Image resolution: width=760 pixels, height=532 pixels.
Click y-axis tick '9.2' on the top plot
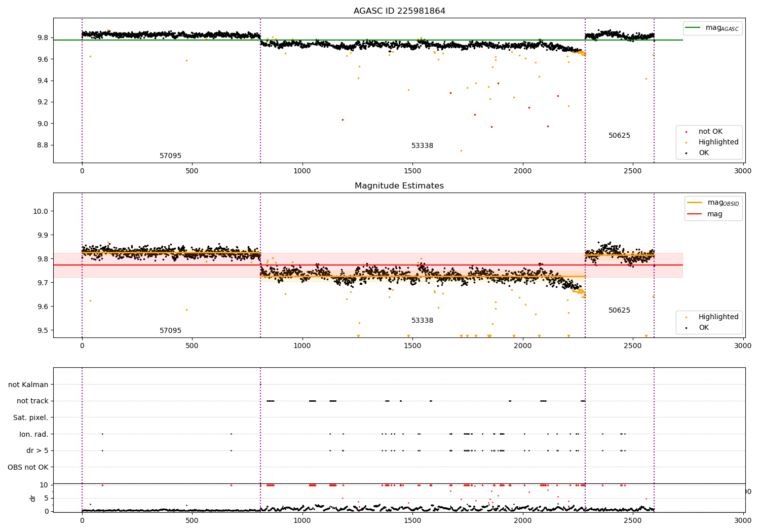(x=43, y=102)
